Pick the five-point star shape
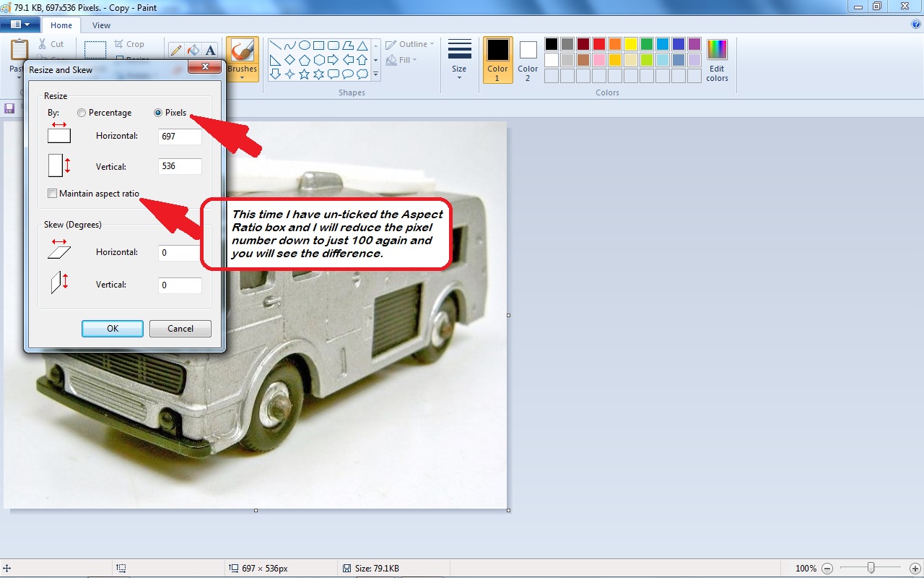The image size is (924, 578). point(304,74)
